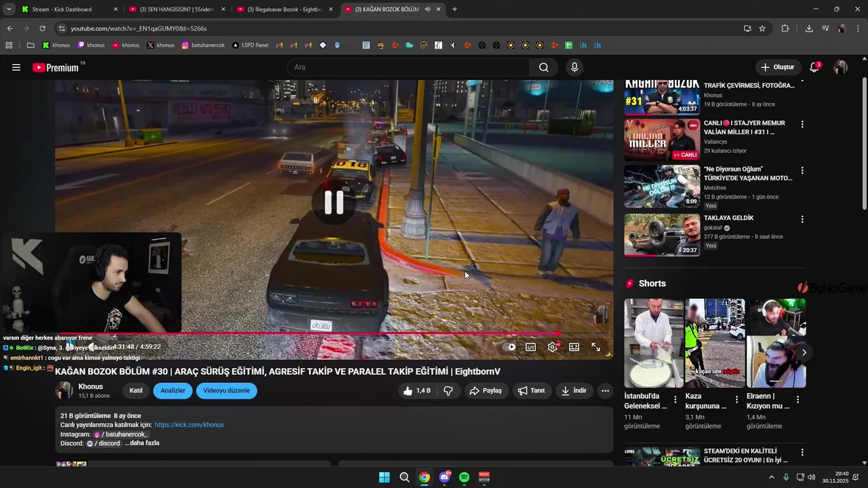Open YouTube notifications bell
The width and height of the screenshot is (868, 488).
pos(814,67)
